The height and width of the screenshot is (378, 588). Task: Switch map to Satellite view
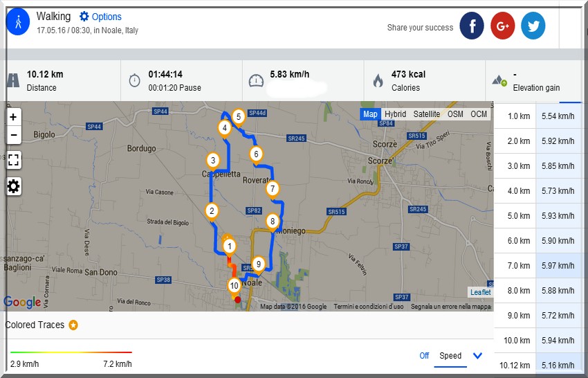coord(426,114)
